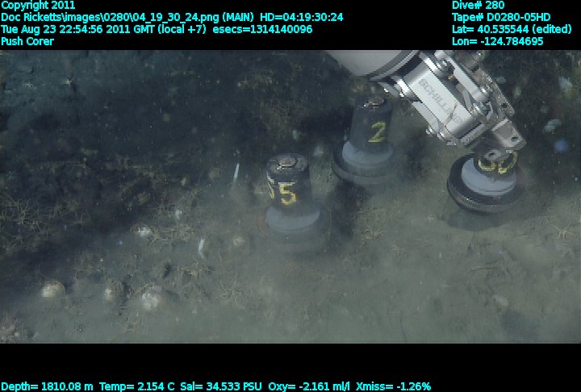The width and height of the screenshot is (581, 392).
Task: Click the HD=04:19:30:24 timecode
Action: click(x=299, y=17)
